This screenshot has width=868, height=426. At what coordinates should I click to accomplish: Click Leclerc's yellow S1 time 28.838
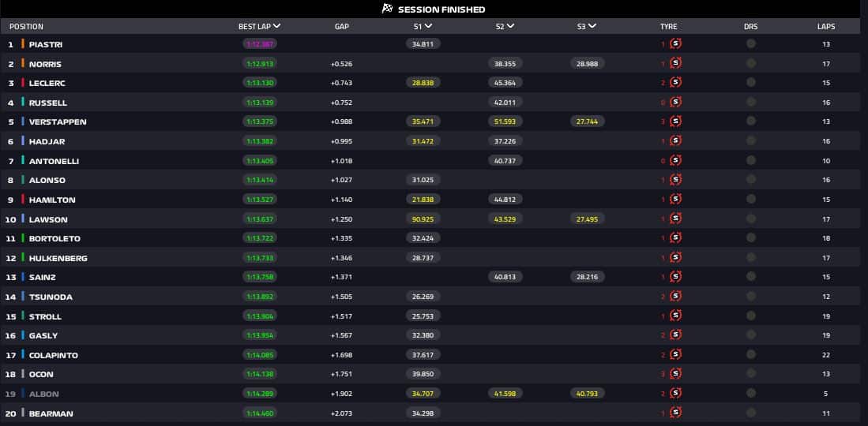coord(423,83)
